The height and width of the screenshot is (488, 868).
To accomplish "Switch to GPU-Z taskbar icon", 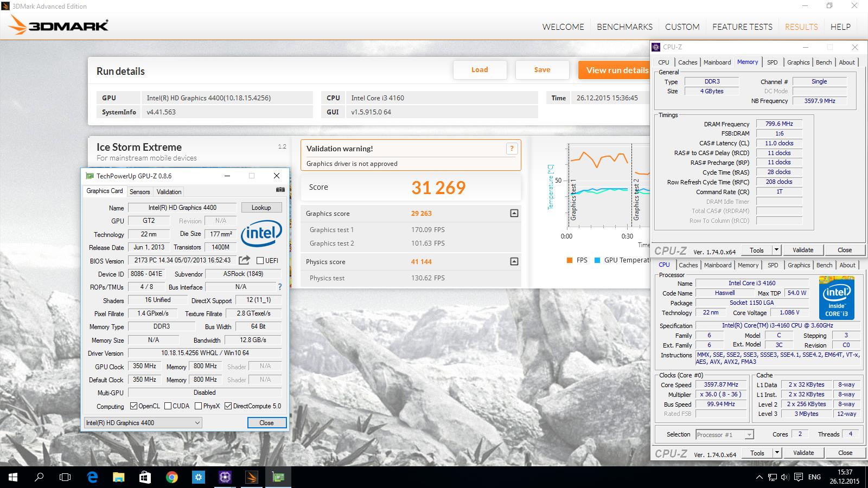I will [x=278, y=477].
